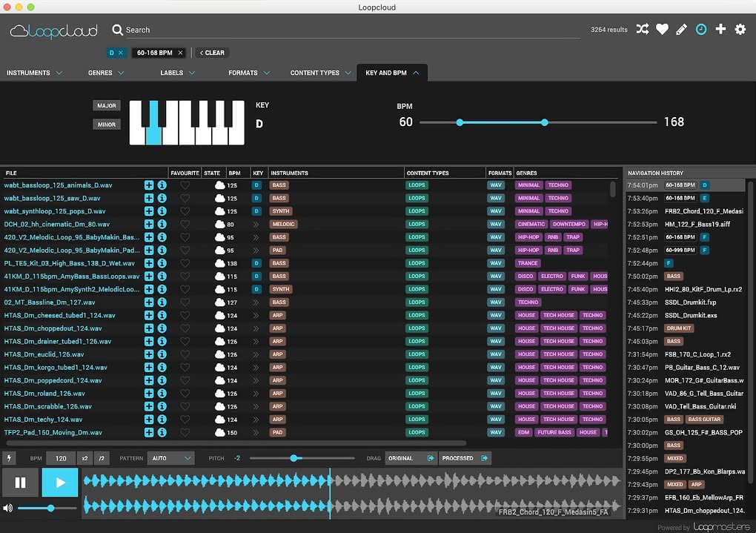
Task: Add TFP2_Pad_150_Moving_Dm.wav with plus icon
Action: click(149, 433)
